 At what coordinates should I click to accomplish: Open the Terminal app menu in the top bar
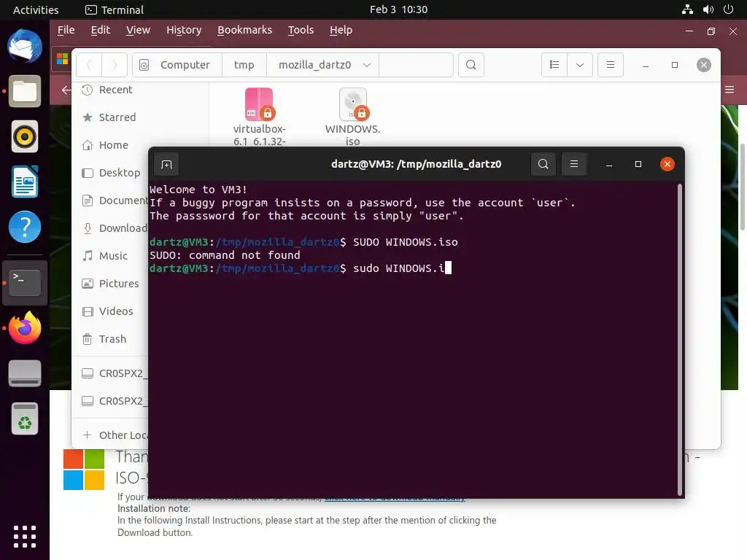pos(115,9)
